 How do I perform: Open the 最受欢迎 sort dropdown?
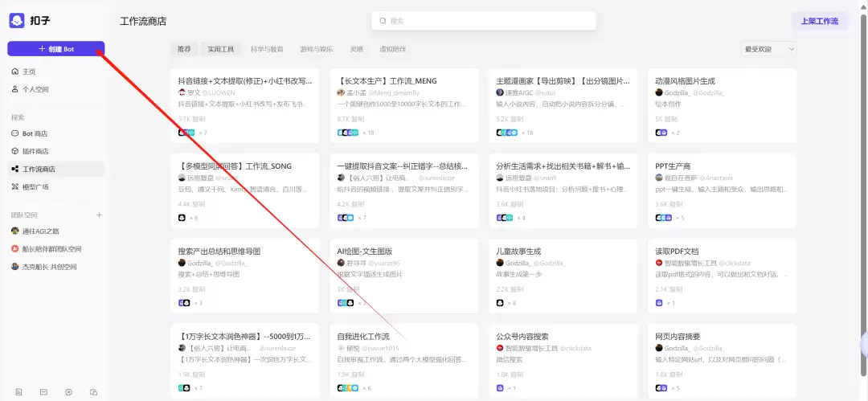pyautogui.click(x=768, y=49)
